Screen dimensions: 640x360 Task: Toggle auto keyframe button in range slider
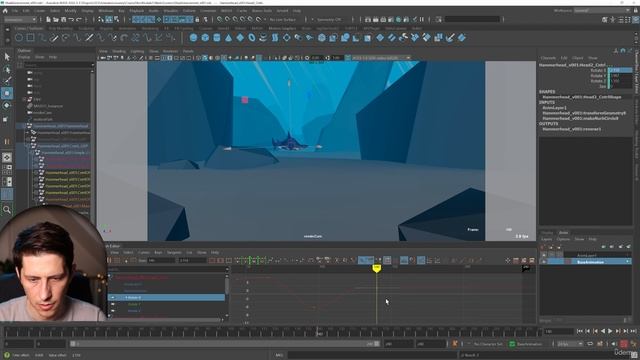[624, 344]
